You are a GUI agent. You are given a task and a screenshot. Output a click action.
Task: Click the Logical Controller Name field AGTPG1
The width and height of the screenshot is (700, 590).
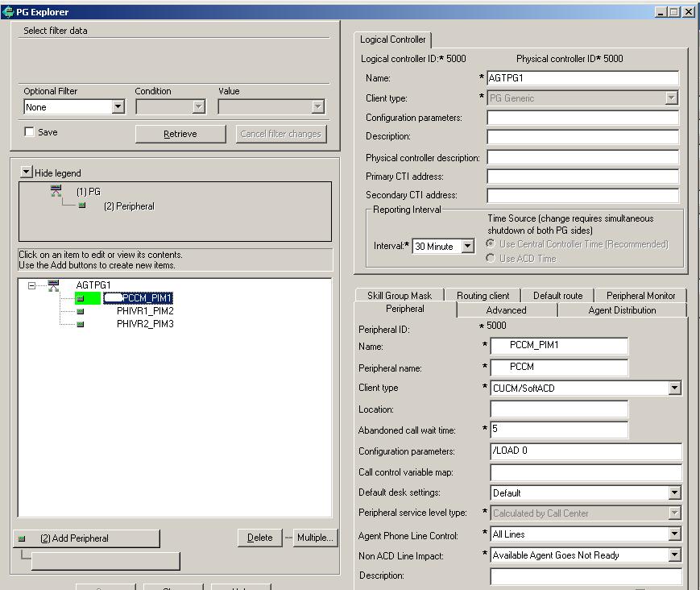(582, 77)
